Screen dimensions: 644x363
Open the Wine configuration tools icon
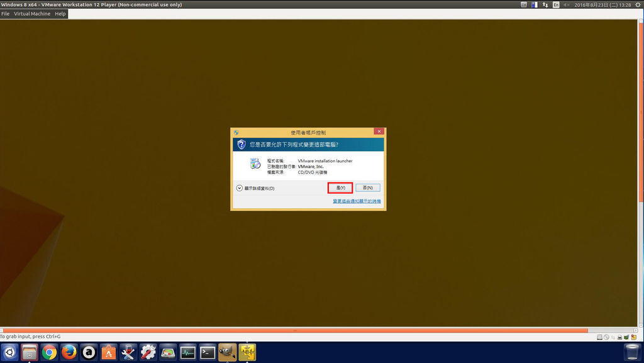click(128, 352)
